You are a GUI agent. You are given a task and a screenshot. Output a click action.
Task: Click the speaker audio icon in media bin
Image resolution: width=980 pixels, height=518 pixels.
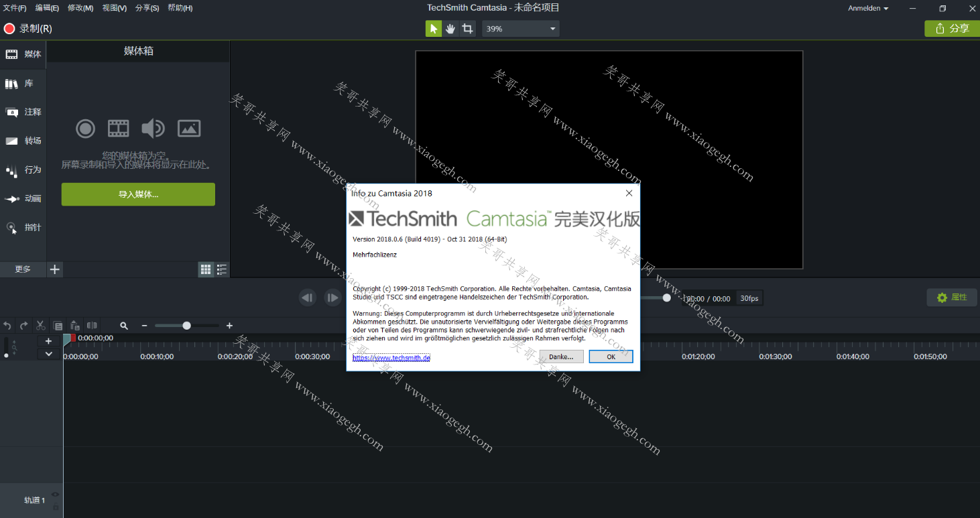[x=153, y=128]
